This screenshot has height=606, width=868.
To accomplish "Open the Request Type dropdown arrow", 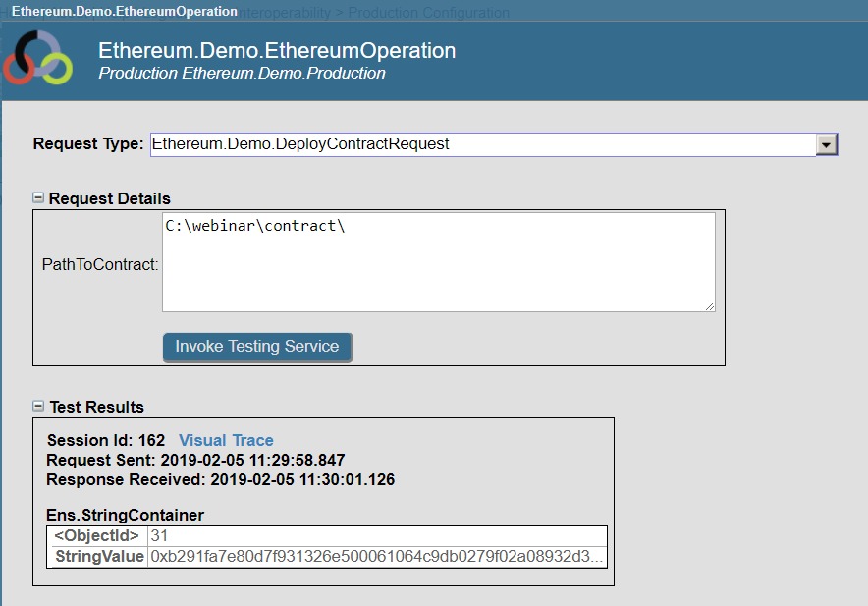I will click(827, 144).
